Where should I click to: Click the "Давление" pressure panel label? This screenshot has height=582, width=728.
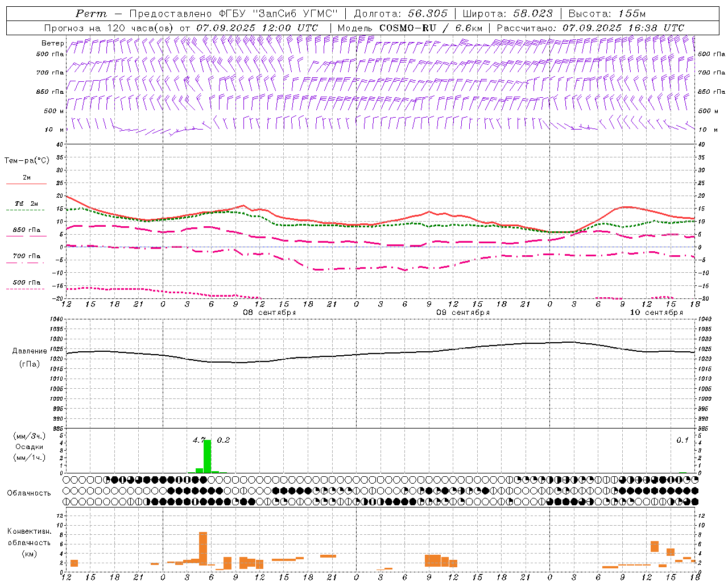[30, 351]
